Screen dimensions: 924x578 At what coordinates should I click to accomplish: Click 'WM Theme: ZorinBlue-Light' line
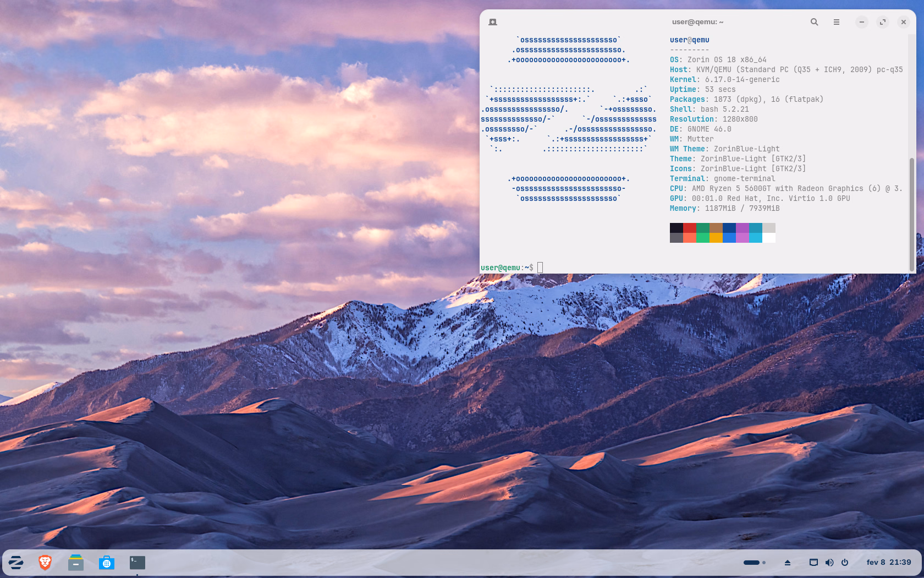point(725,149)
